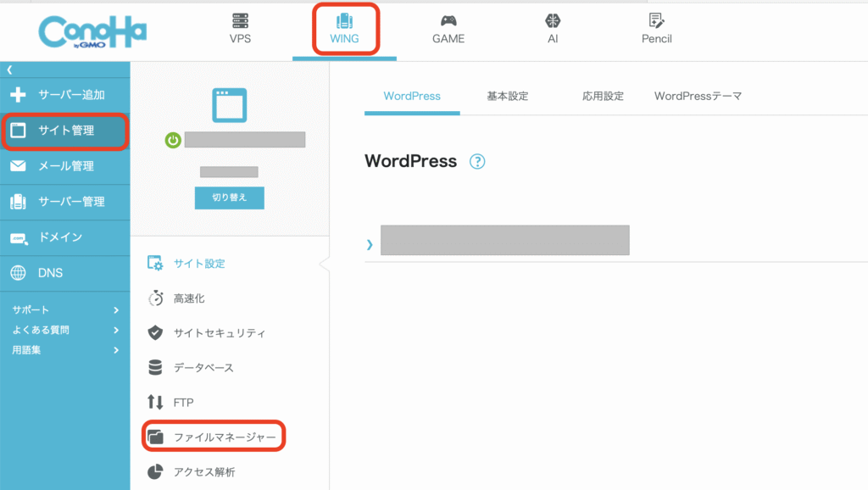868x490 pixels.
Task: Expand the 用語集 menu
Action: pyautogui.click(x=65, y=350)
